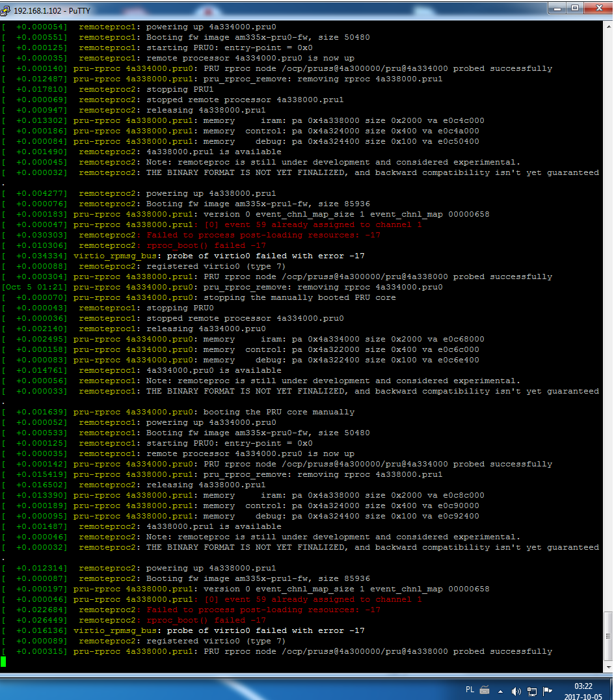
Task: Click the green terminal cursor block
Action: point(3,662)
